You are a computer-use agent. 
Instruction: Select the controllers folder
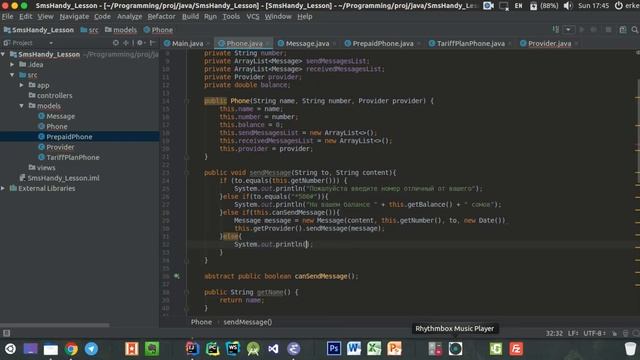(54, 96)
